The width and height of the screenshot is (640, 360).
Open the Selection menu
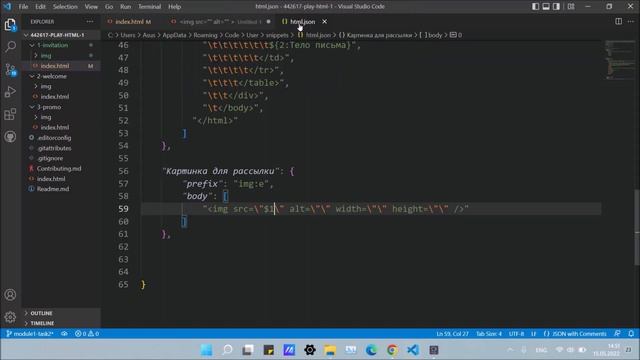(x=65, y=7)
